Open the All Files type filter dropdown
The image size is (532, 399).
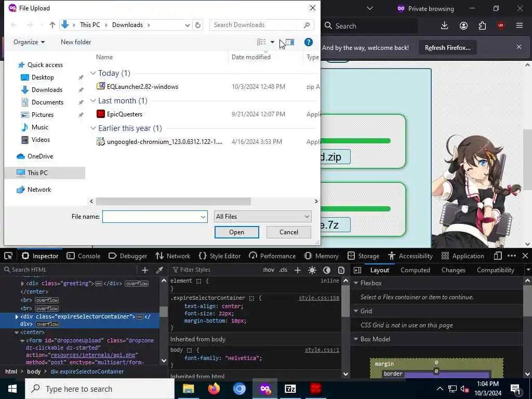262,217
